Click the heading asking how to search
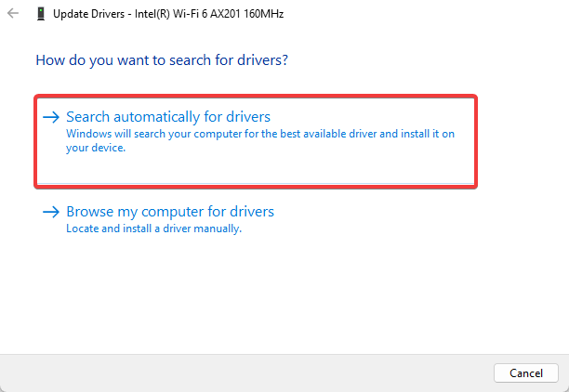 pos(161,60)
